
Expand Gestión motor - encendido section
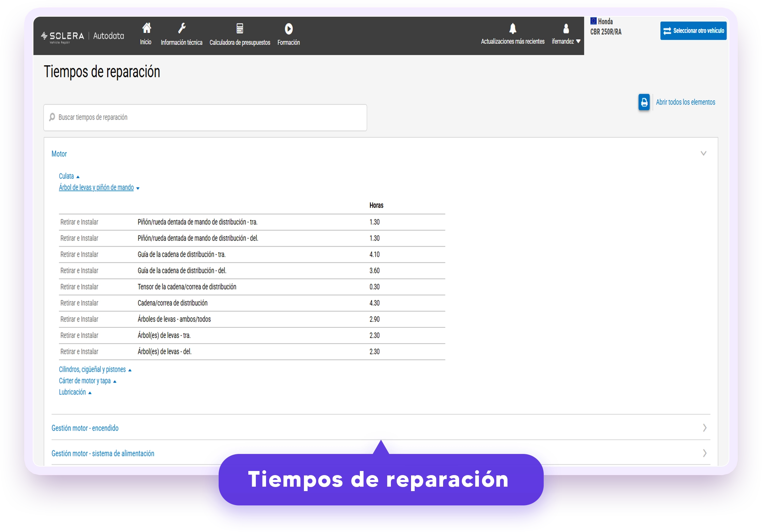381,428
